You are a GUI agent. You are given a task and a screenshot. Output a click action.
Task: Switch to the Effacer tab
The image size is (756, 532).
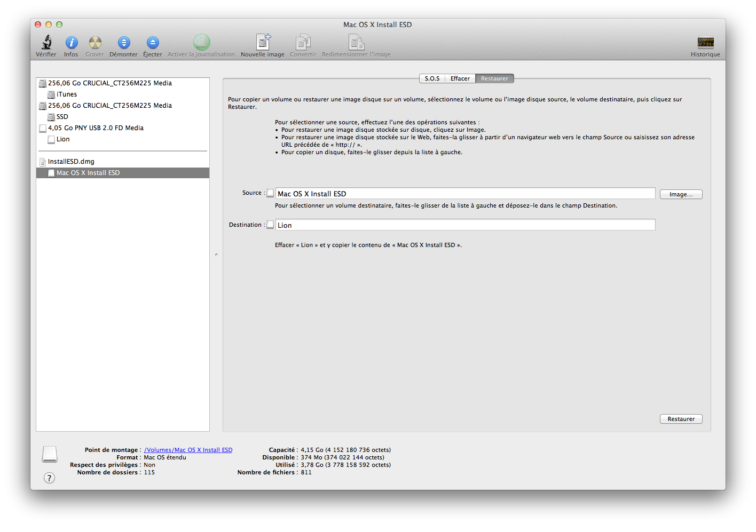(460, 78)
